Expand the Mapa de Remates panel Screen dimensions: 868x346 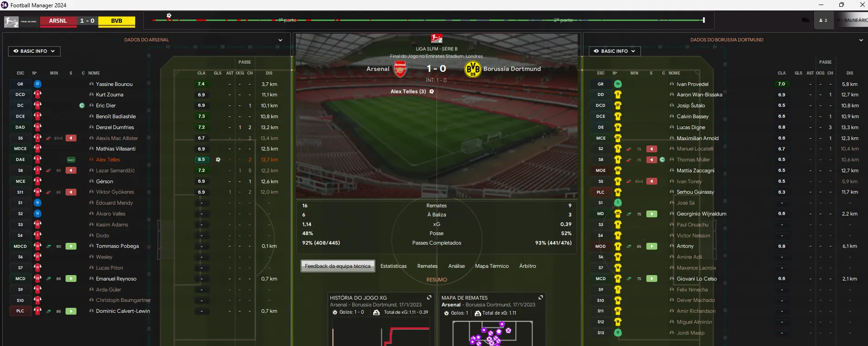[x=540, y=297]
